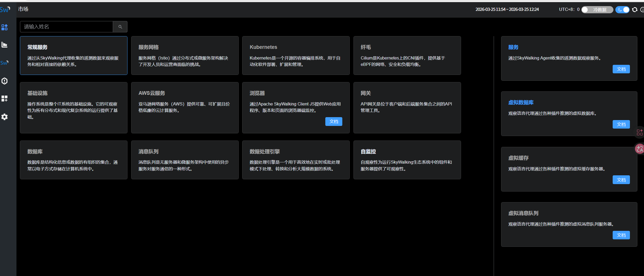Open 文档 button in 虚拟消息队列 panel
644x276 pixels.
(621, 235)
